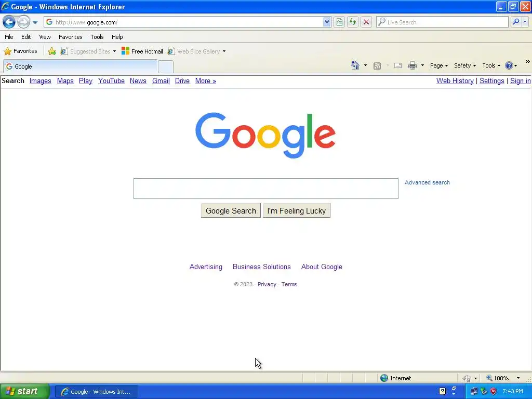Image resolution: width=532 pixels, height=399 pixels.
Task: Open the Favorites star button
Action: (x=20, y=51)
